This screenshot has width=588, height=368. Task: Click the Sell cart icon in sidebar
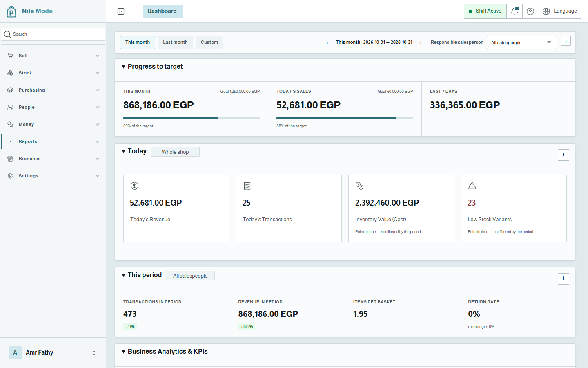pyautogui.click(x=10, y=56)
